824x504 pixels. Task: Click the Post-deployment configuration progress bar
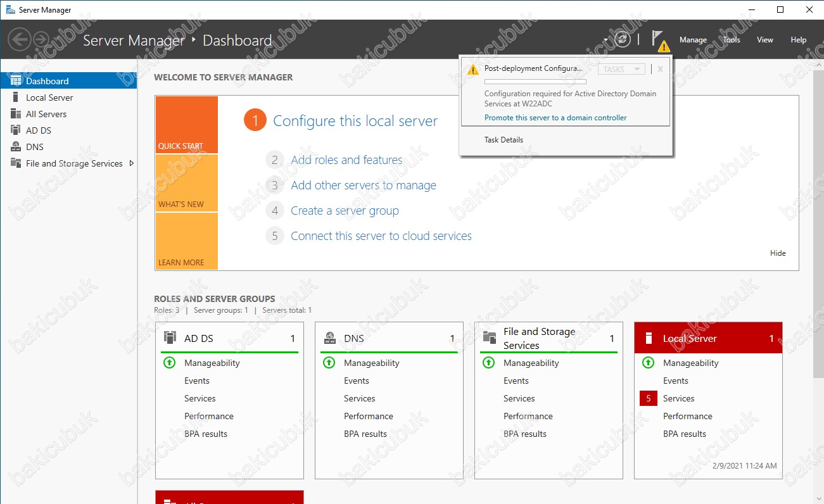535,82
